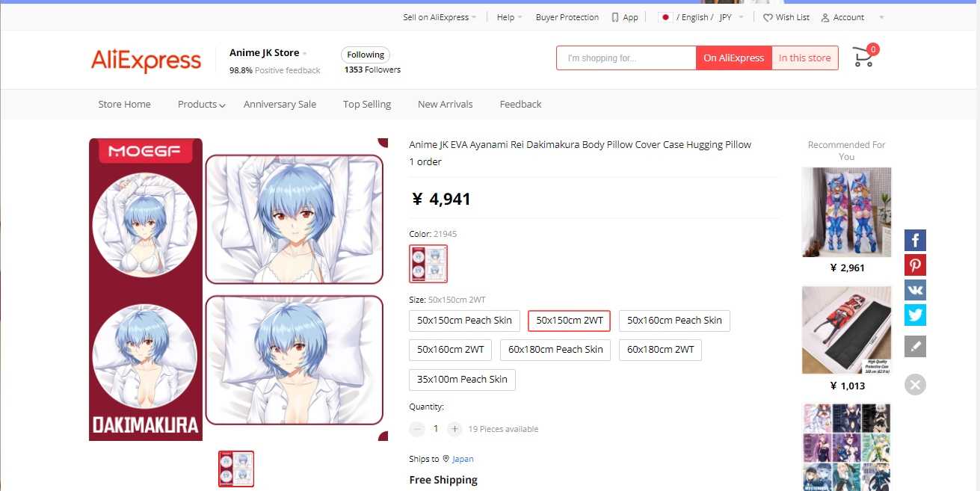Open the New Arrivals tab
Viewport: 980px width, 491px height.
[445, 105]
